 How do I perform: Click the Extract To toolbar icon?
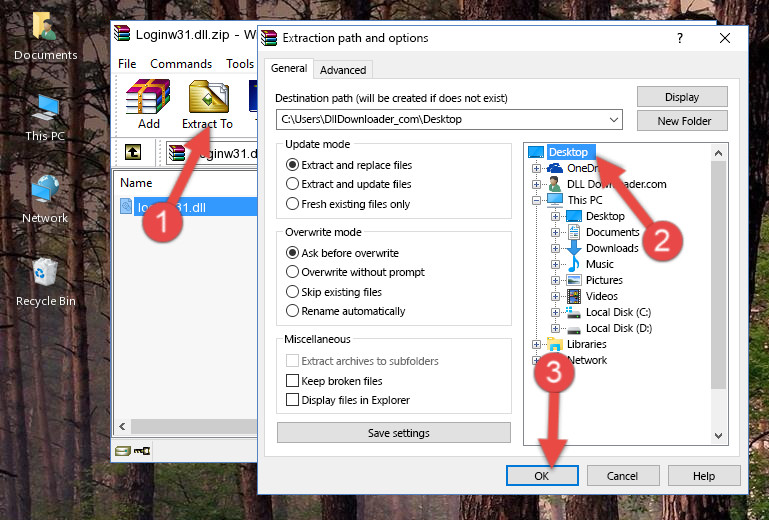click(207, 104)
